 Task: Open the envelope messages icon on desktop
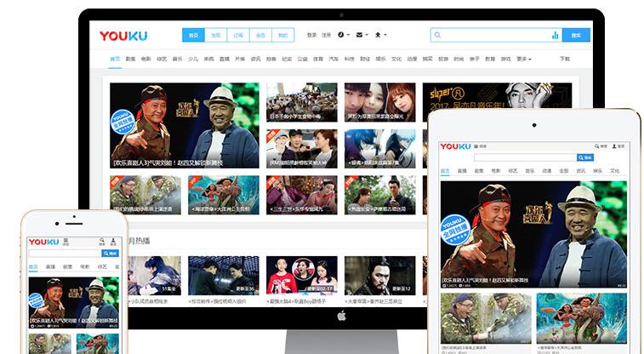coord(359,35)
